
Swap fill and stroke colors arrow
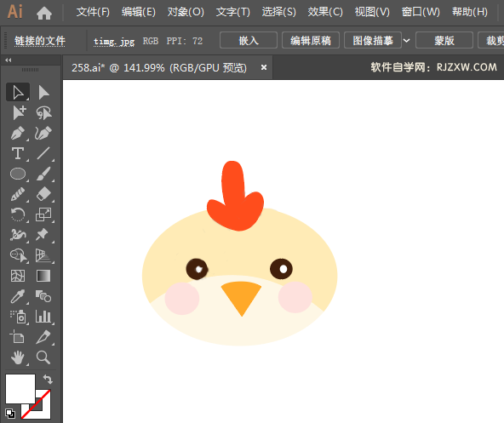48,380
